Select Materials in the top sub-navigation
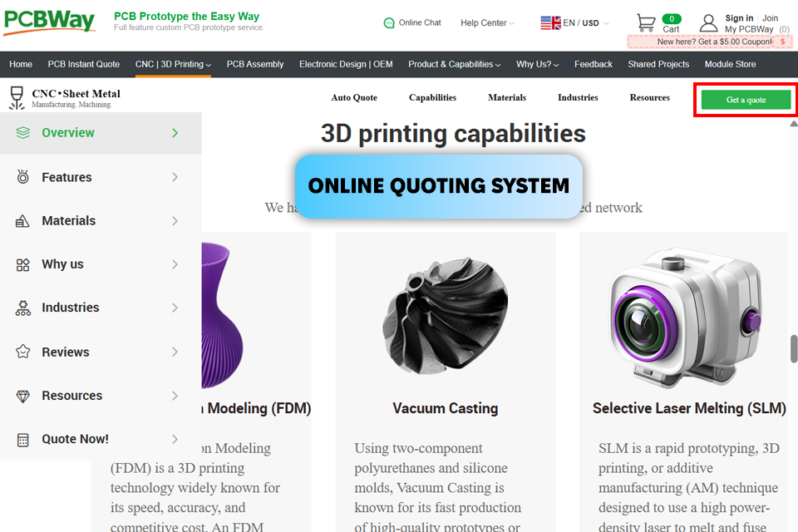The image size is (798, 532). 507,98
